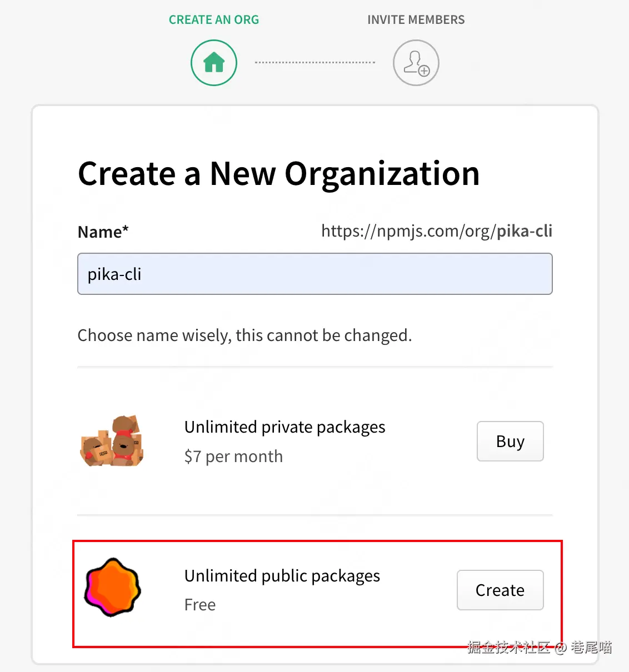The height and width of the screenshot is (672, 629).
Task: Click the green home step icon
Action: coord(214,63)
